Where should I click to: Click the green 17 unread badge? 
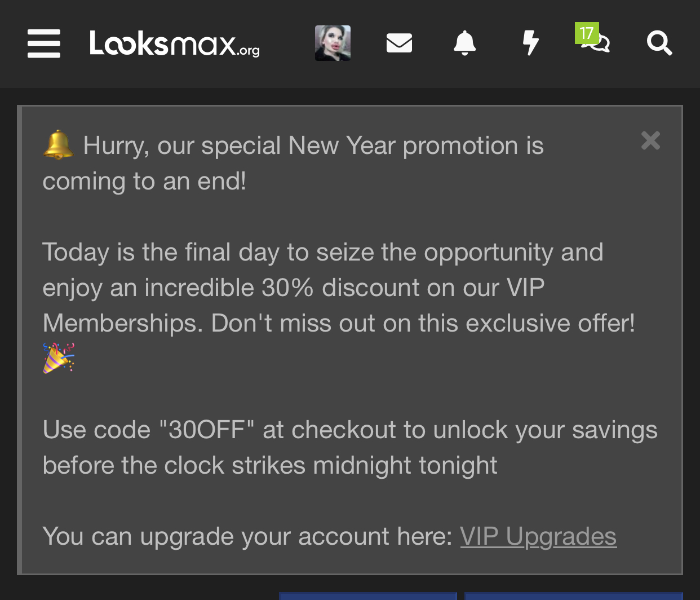pos(587,33)
